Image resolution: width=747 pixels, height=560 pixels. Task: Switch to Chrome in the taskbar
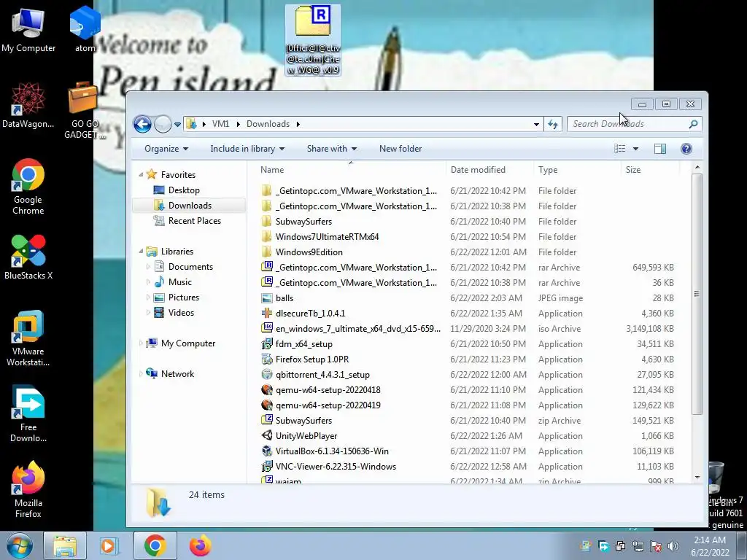155,545
